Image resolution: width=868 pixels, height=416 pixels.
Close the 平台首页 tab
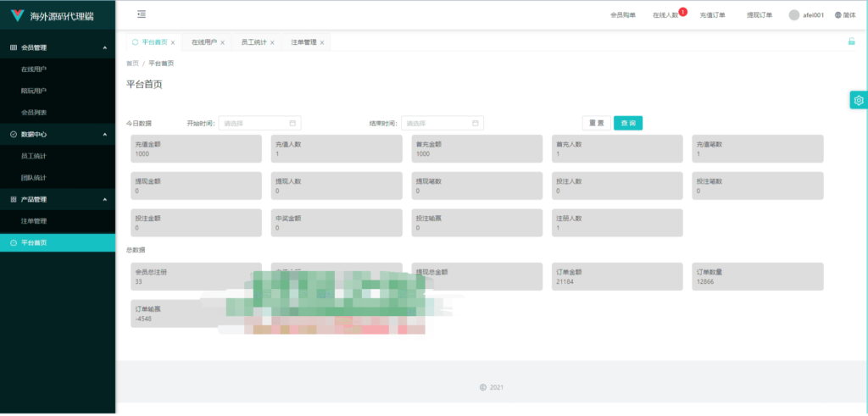point(173,42)
